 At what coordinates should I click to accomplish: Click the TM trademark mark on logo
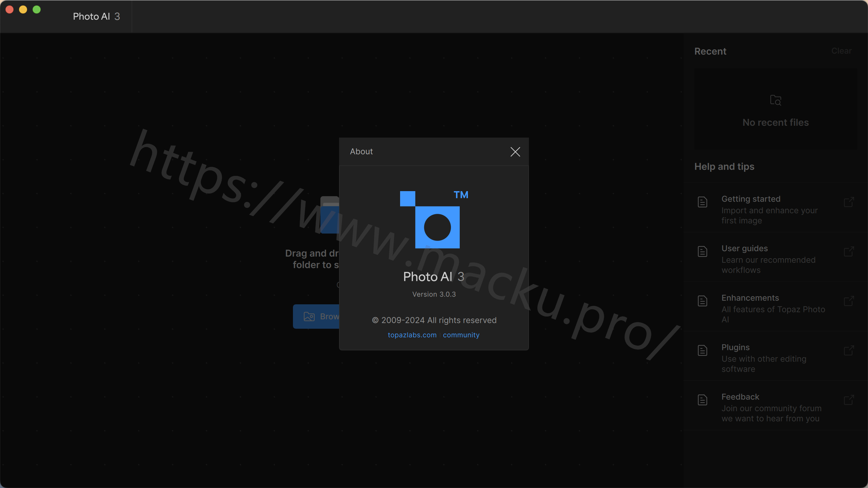click(x=461, y=195)
